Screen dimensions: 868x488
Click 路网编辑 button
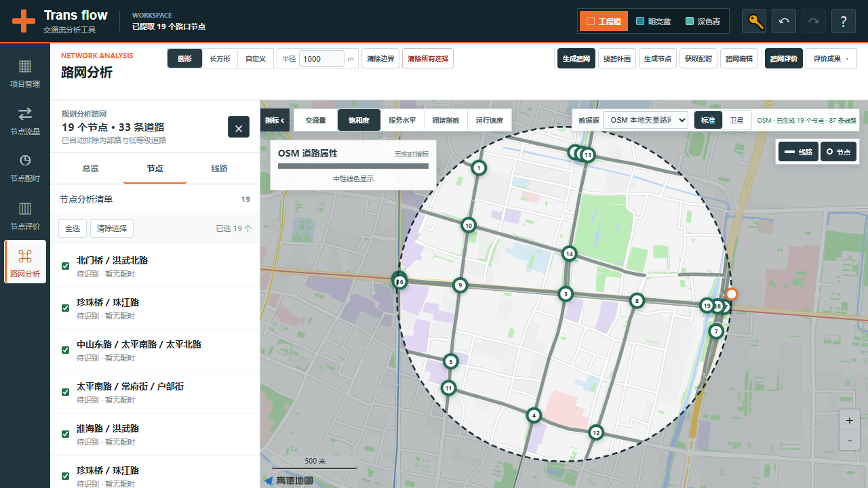coord(739,59)
